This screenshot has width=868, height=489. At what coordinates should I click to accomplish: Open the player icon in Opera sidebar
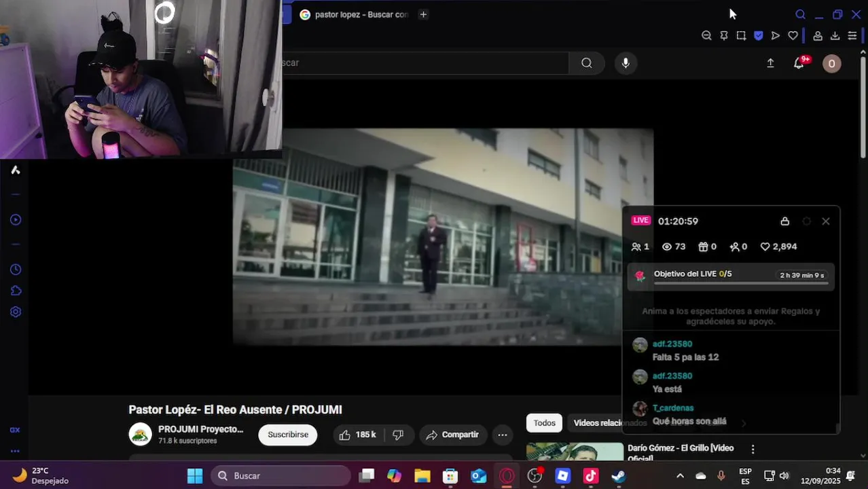tap(16, 219)
